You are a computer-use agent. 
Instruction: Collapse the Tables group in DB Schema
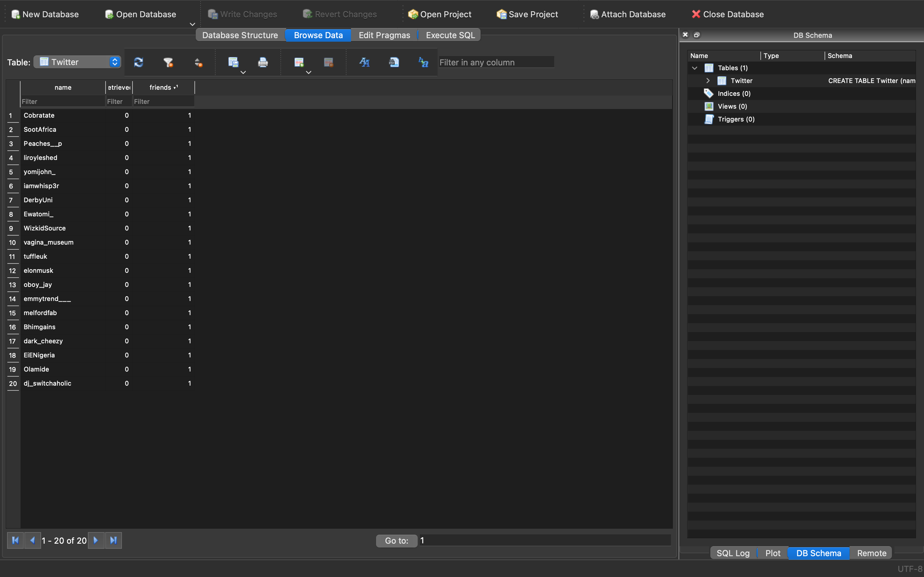coord(694,68)
